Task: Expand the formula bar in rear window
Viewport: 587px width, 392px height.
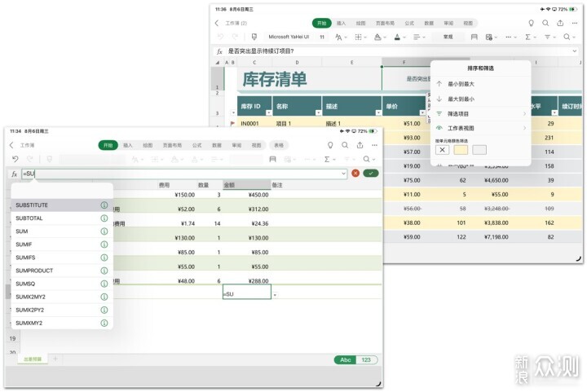Action: tap(575, 51)
